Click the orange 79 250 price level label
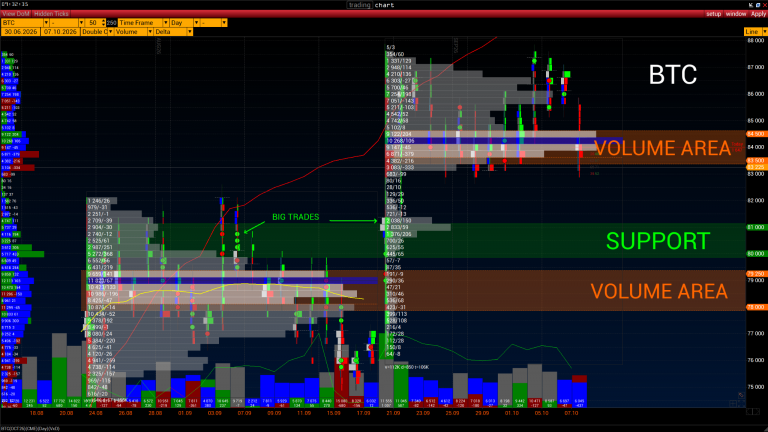The image size is (768, 432). (756, 274)
